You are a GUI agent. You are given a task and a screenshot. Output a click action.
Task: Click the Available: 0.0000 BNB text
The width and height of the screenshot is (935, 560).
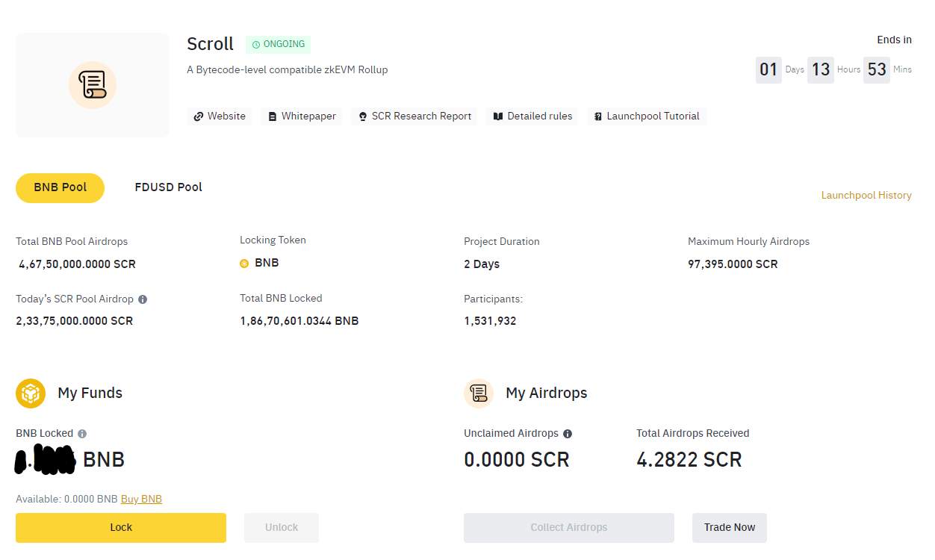pyautogui.click(x=66, y=500)
